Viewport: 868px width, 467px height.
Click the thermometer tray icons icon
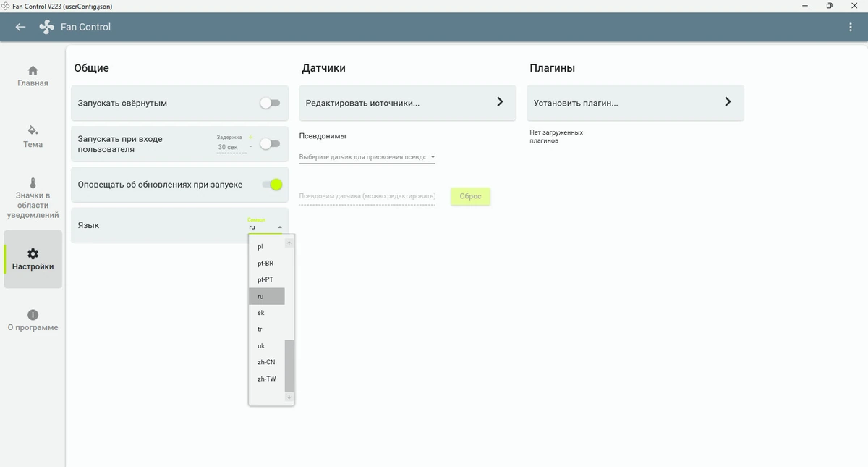[33, 183]
